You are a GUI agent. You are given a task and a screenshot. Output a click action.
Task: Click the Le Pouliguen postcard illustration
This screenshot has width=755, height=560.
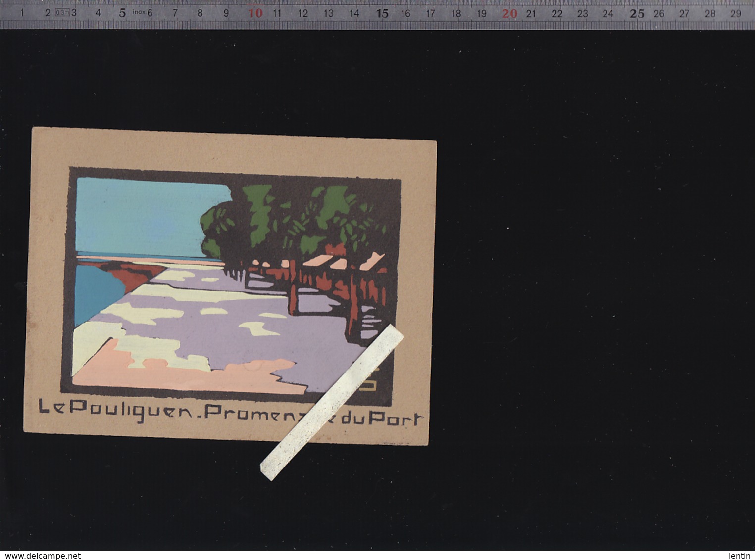coord(231,286)
